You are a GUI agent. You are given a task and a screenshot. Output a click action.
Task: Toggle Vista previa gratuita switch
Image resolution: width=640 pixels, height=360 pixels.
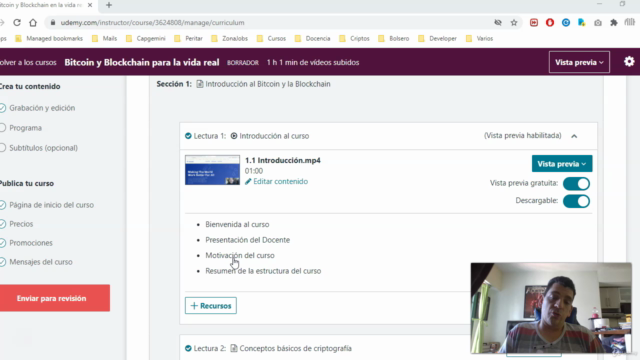576,184
